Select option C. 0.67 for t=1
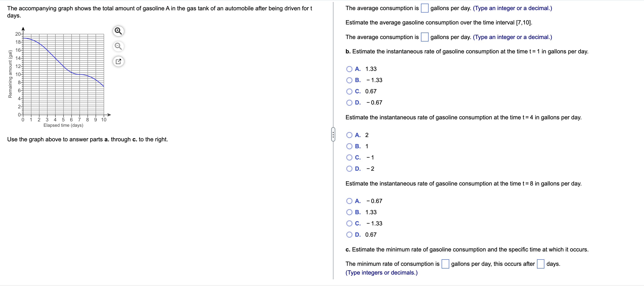 pyautogui.click(x=349, y=91)
